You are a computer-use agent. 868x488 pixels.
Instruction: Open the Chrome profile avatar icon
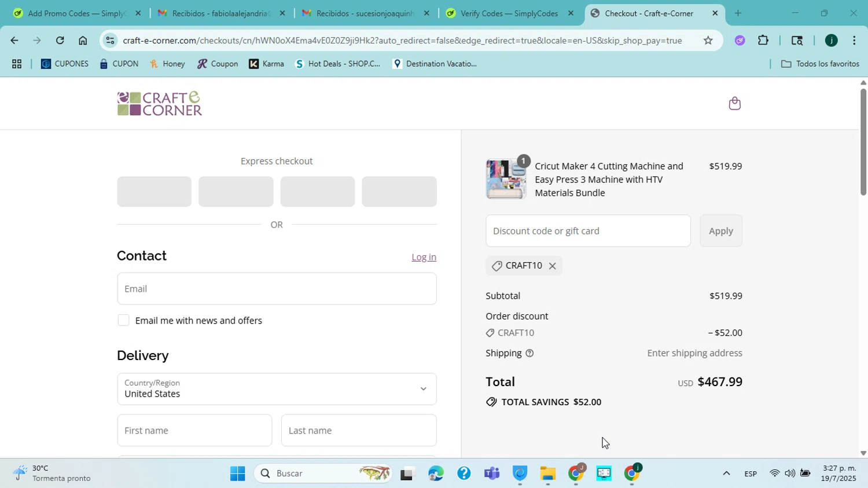tap(831, 41)
